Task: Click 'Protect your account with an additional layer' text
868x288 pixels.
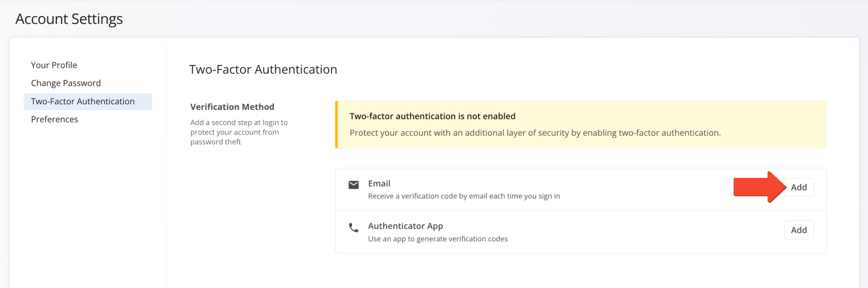Action: (535, 133)
